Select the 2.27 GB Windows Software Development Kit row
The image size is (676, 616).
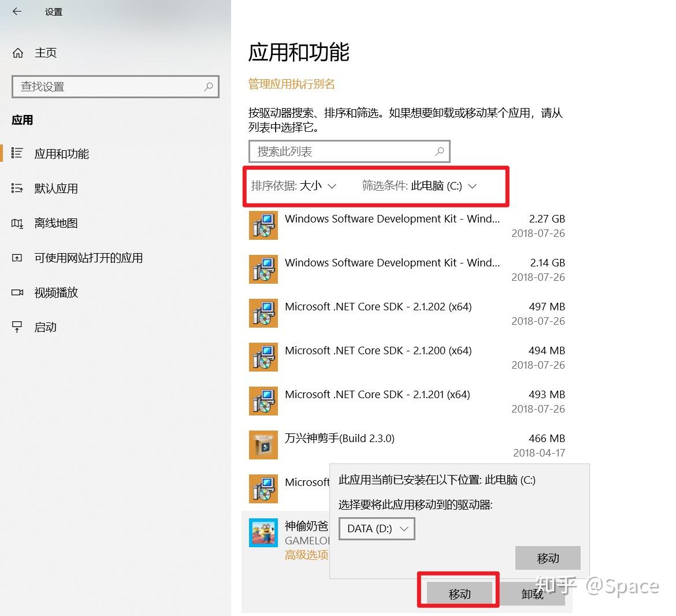tap(407, 225)
